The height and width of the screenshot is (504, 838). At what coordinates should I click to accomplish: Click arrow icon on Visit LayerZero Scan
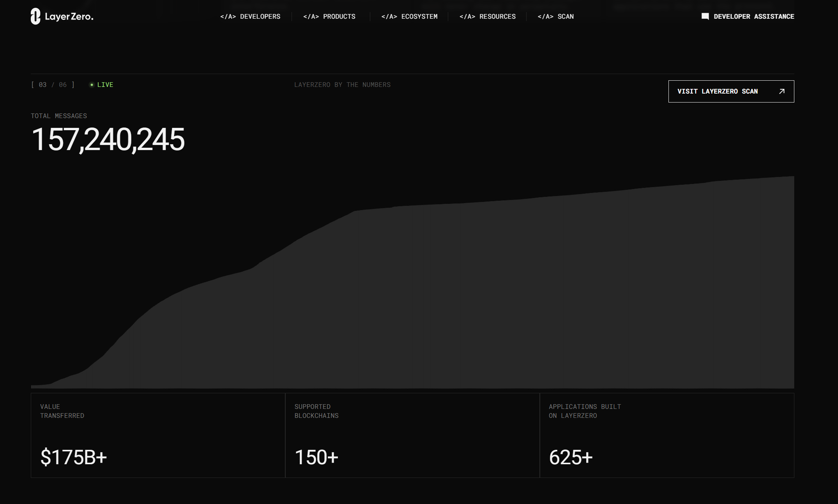(781, 91)
